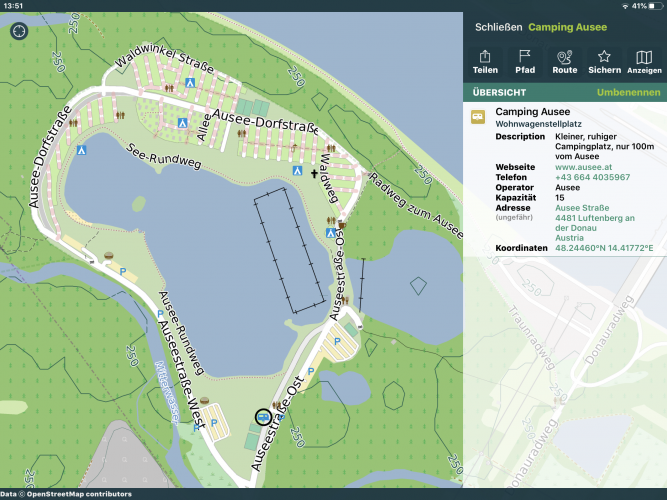The image size is (667, 500).
Task: Select the ÜBERSICHT section header
Action: [499, 92]
